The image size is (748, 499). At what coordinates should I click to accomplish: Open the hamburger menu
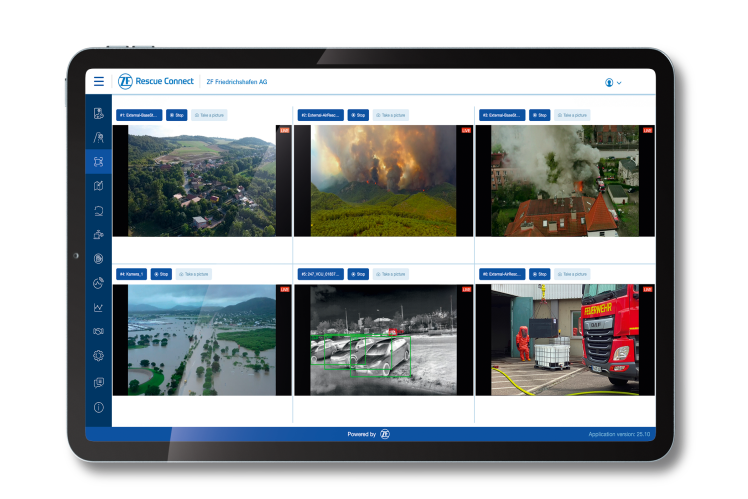click(x=98, y=82)
